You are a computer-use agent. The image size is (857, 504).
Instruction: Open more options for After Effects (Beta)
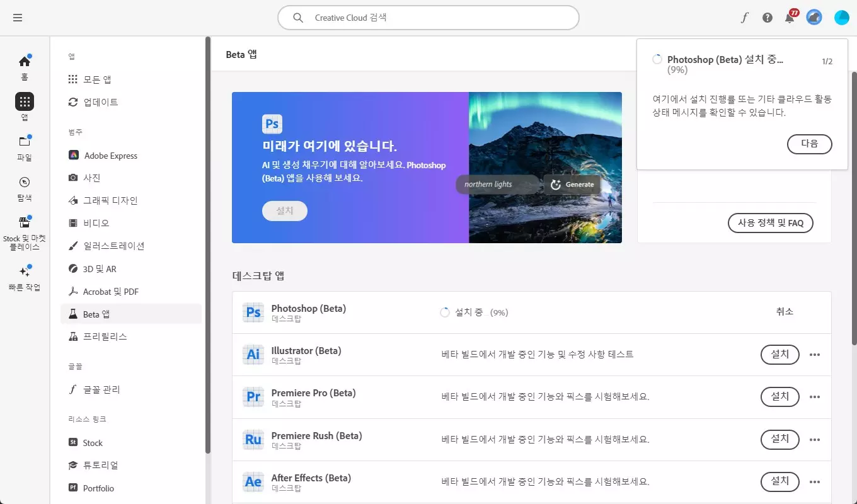click(815, 481)
